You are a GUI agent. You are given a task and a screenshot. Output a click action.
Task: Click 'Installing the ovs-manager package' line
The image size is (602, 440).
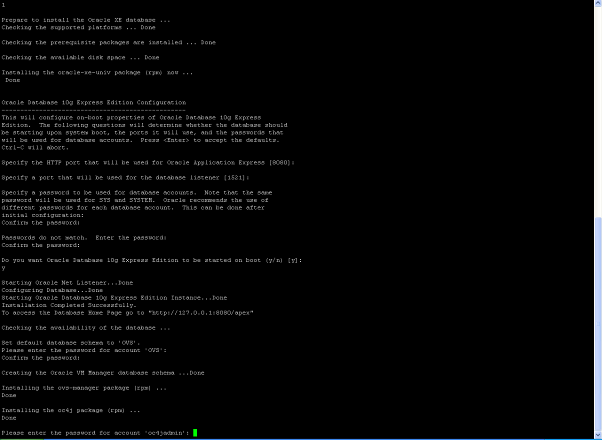tap(84, 388)
